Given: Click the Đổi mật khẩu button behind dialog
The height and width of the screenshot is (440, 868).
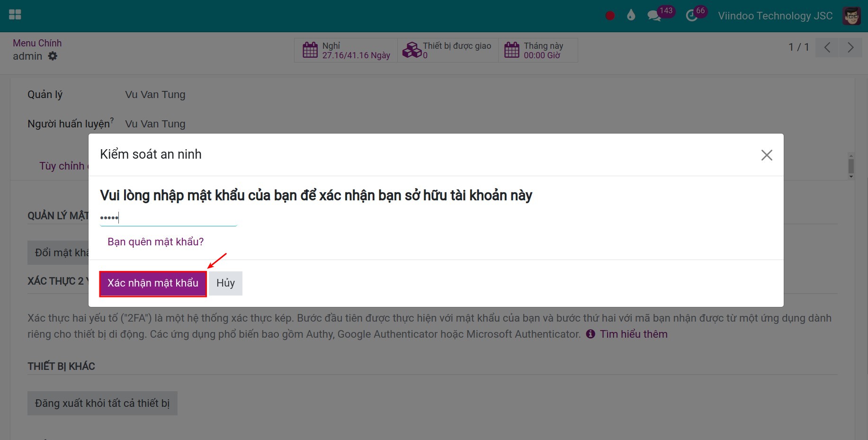Looking at the screenshot, I should [x=58, y=252].
